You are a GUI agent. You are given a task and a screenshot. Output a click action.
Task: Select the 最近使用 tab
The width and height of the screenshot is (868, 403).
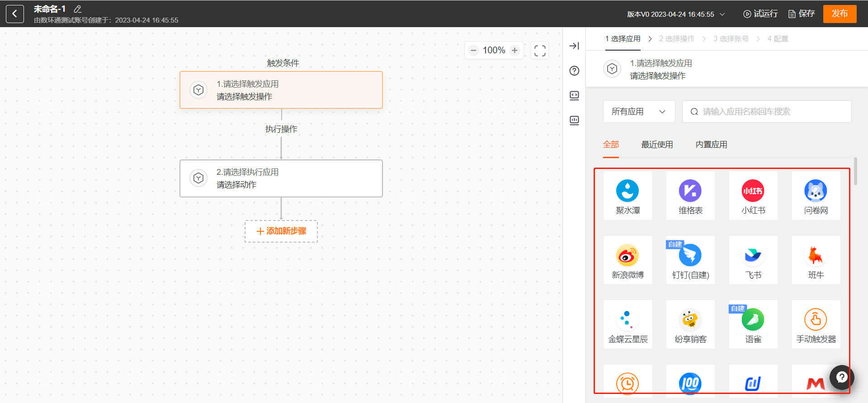657,145
